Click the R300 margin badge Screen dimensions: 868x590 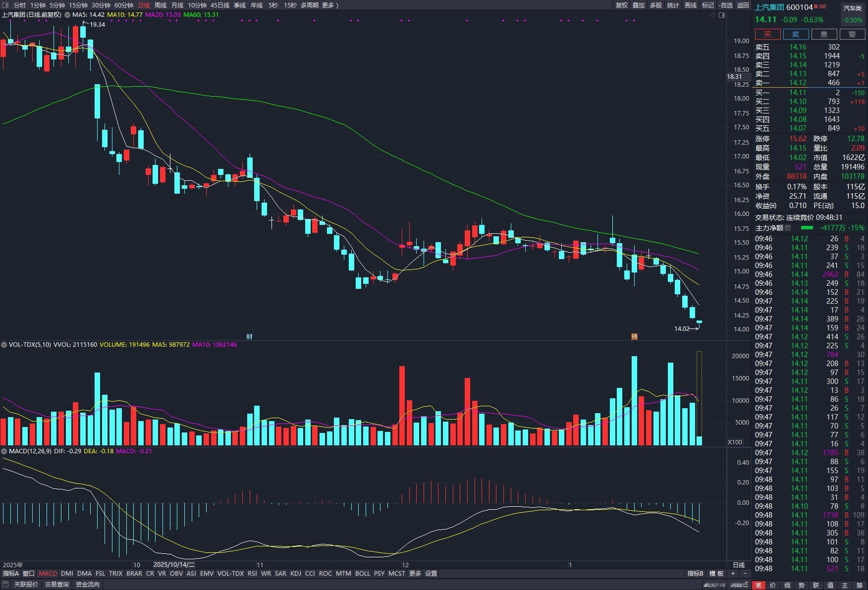click(820, 6)
